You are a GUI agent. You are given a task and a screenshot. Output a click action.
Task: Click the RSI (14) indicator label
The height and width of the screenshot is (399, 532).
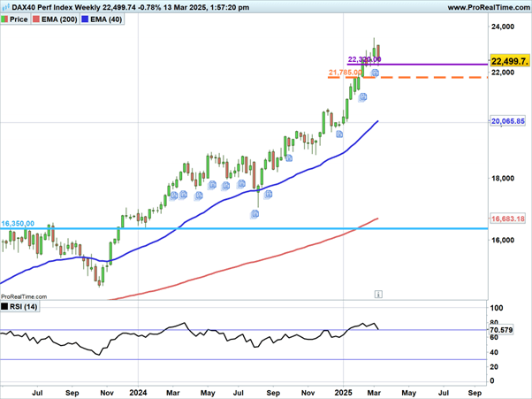(23, 307)
